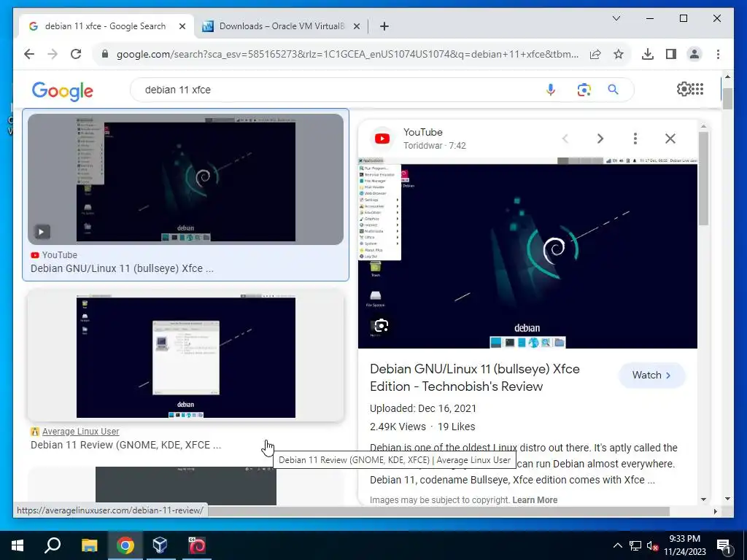Screen dimensions: 747x560
Task: Close the image preview panel
Action: [x=670, y=139]
